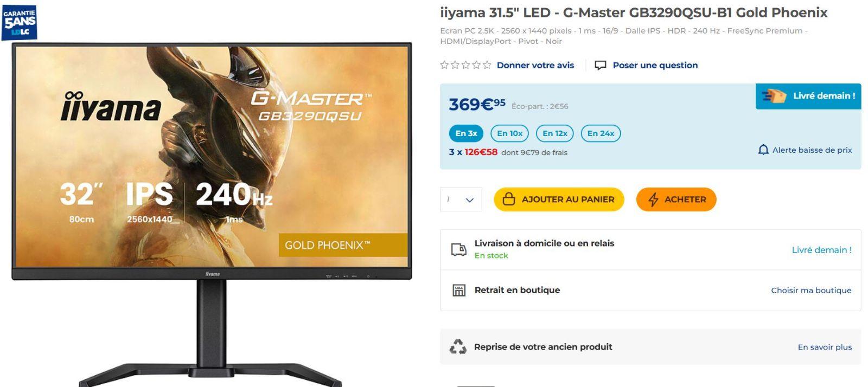This screenshot has height=387, width=868.
Task: Click the recycling trade-in icon
Action: pyautogui.click(x=458, y=346)
